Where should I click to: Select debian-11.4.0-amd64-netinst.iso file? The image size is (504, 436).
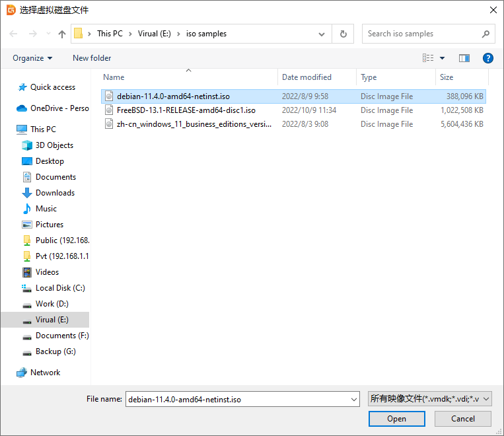(x=293, y=96)
